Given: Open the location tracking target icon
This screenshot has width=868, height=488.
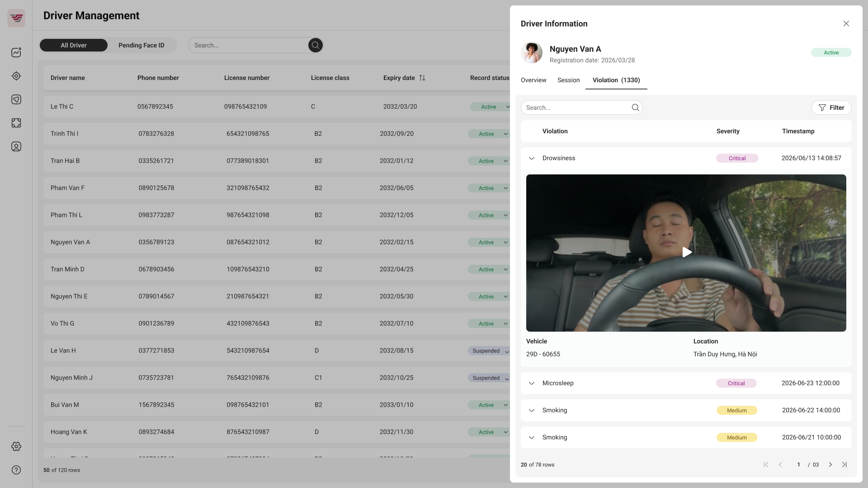Looking at the screenshot, I should [16, 76].
